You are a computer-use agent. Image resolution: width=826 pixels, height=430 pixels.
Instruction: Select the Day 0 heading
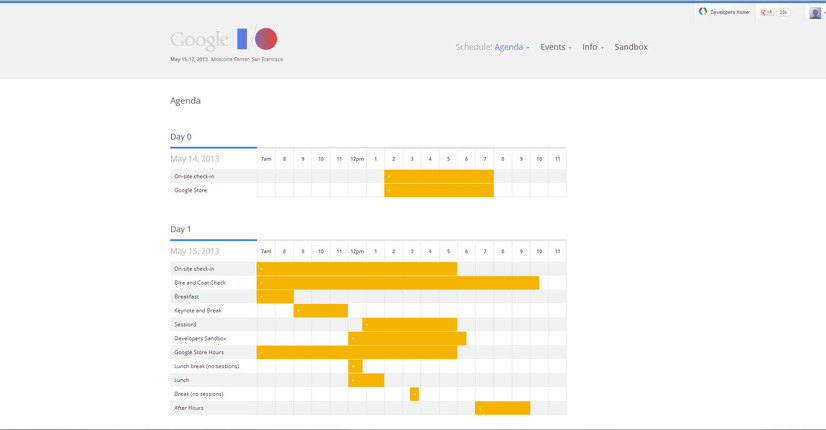tap(181, 136)
